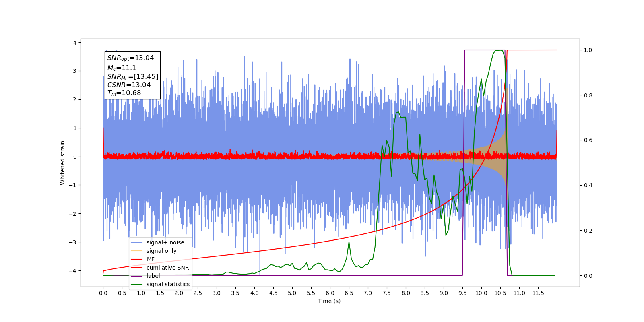
Task: Click the x-axis tick label 10.5
Action: (500, 293)
